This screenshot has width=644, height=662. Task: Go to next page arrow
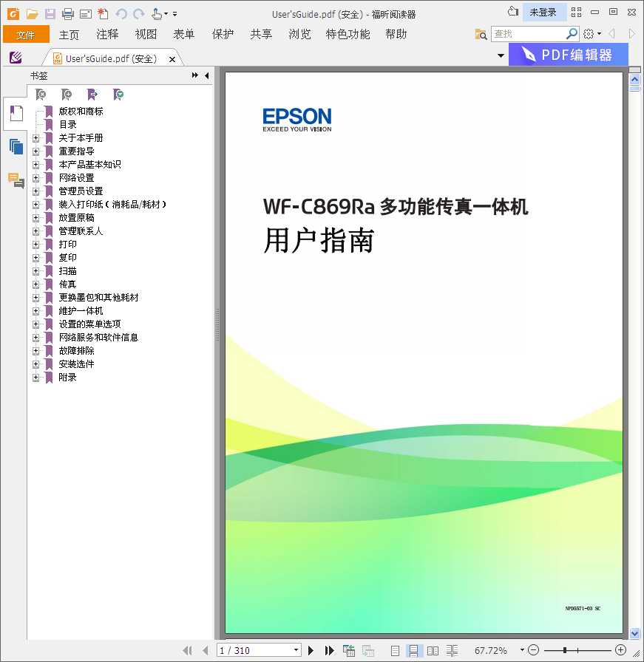click(x=311, y=650)
